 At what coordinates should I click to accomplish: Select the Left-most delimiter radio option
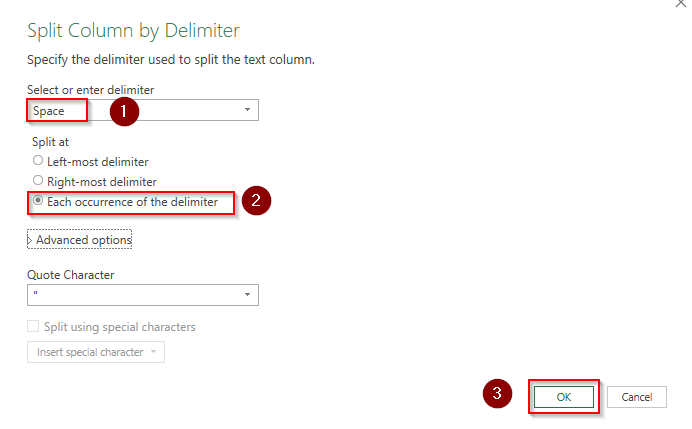point(38,160)
